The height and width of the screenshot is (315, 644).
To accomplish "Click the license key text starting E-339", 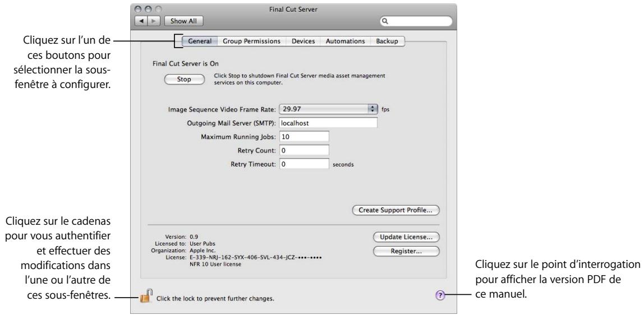I will pyautogui.click(x=255, y=258).
